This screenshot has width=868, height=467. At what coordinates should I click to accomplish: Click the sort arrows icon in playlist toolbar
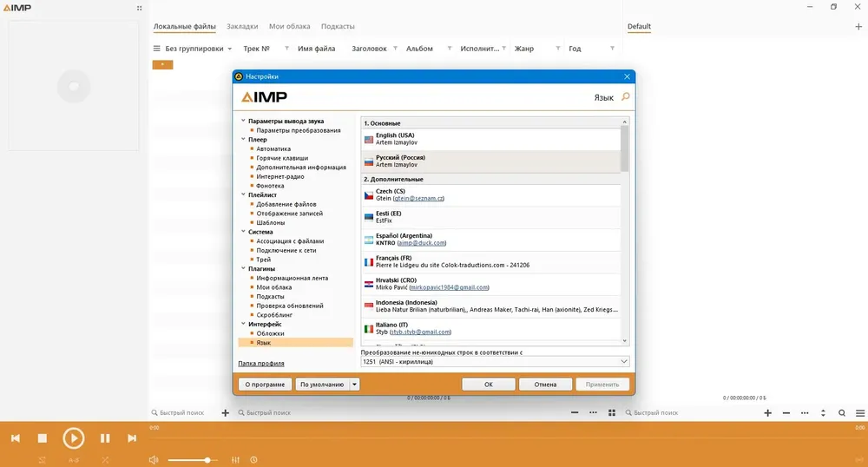pyautogui.click(x=823, y=413)
